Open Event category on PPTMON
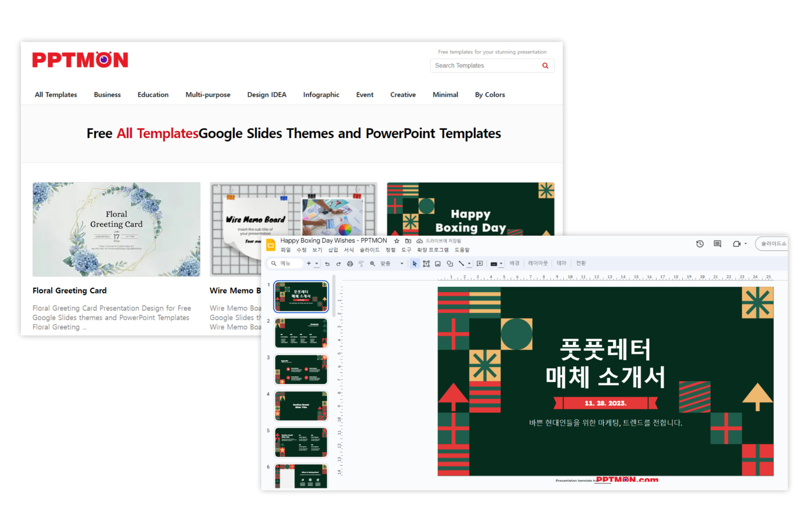812x516 pixels. (365, 95)
